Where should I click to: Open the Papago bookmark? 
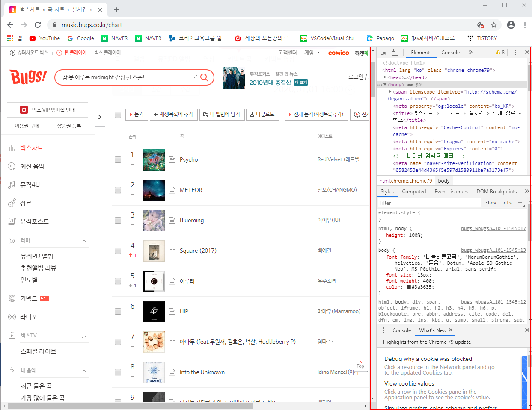coord(380,38)
